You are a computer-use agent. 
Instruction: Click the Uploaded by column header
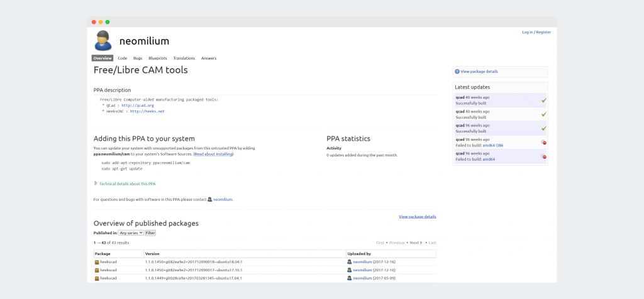[359, 254]
